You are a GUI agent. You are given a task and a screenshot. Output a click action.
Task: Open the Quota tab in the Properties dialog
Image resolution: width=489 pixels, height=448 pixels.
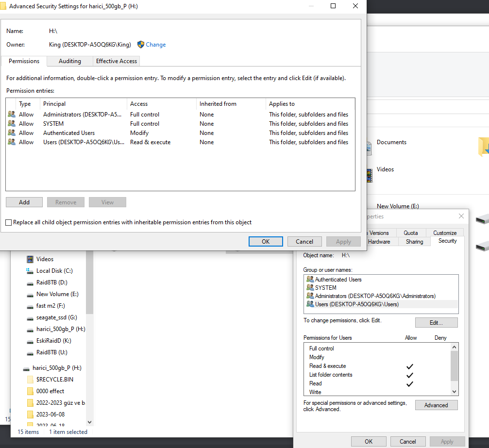click(x=410, y=233)
